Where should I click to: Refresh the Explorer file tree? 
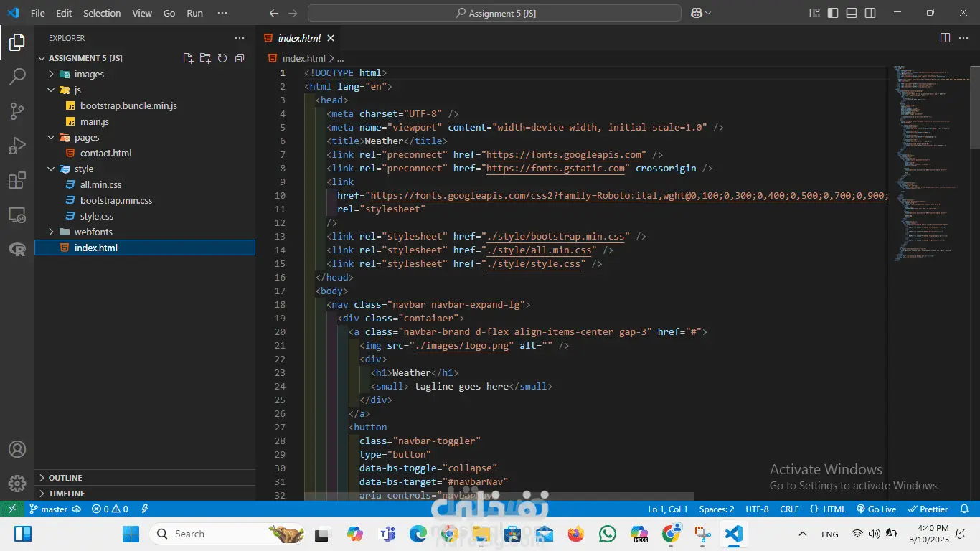[222, 58]
